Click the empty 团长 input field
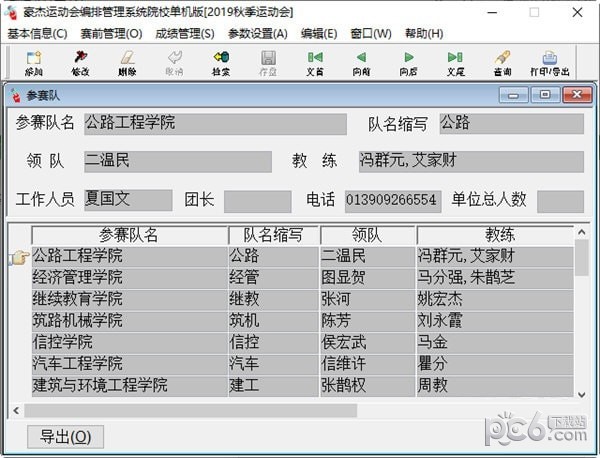Viewport: 600px width, 458px height. tap(258, 201)
